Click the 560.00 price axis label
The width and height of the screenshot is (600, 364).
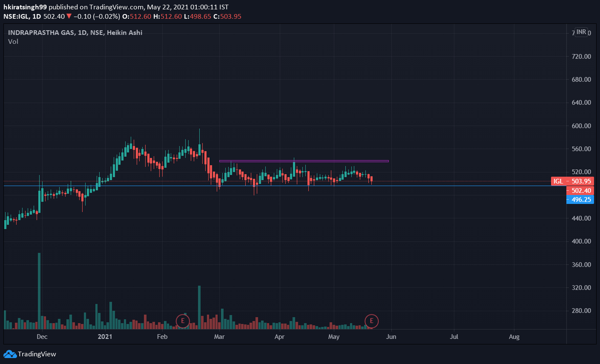click(x=581, y=149)
